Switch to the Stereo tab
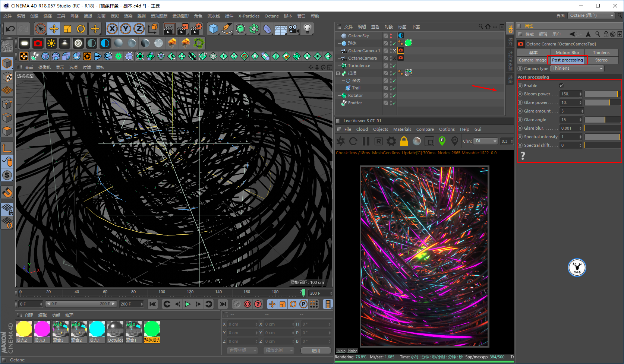Viewport: 624px width, 364px height. tap(601, 60)
